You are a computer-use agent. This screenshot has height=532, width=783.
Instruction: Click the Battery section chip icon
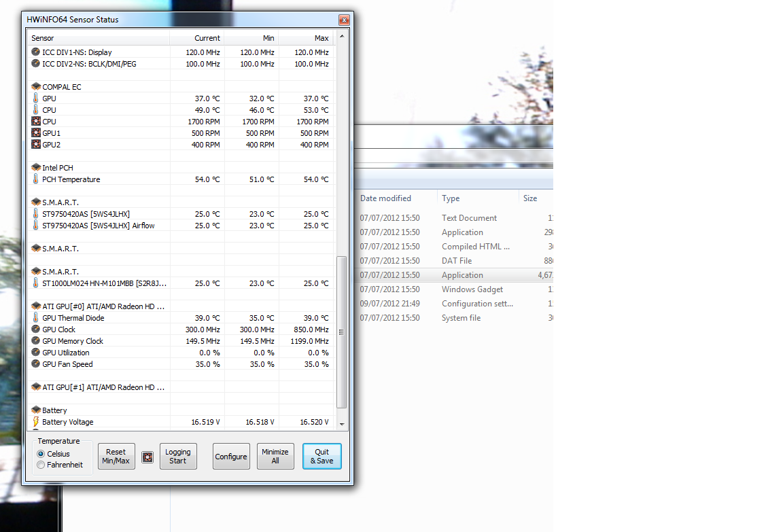[x=36, y=410]
